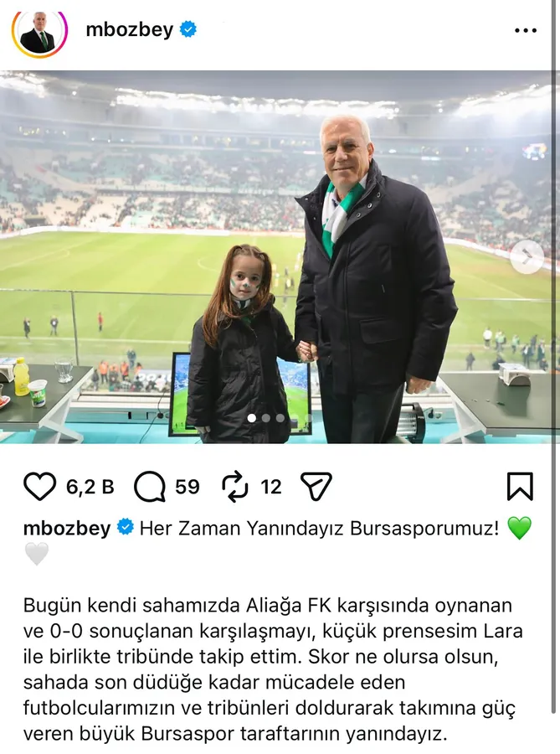560x754 pixels.
Task: View the 59 comments count
Action: [x=188, y=487]
